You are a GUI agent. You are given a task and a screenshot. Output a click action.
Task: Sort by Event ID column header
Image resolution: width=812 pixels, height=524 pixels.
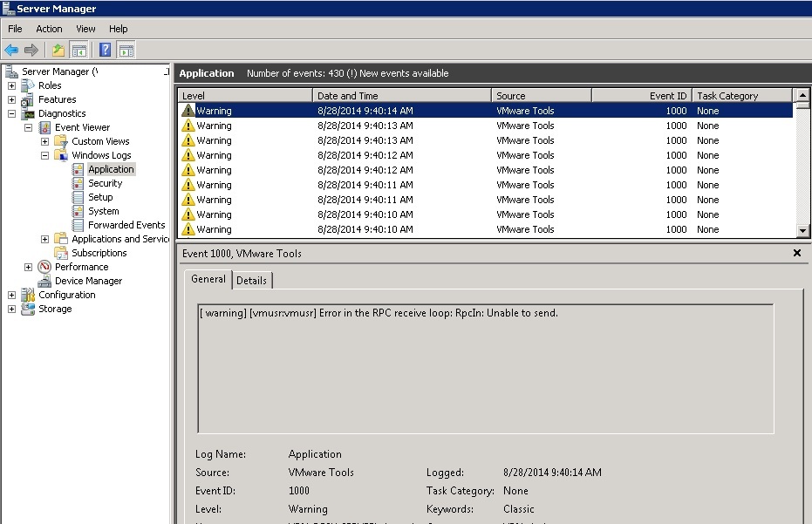coord(642,96)
